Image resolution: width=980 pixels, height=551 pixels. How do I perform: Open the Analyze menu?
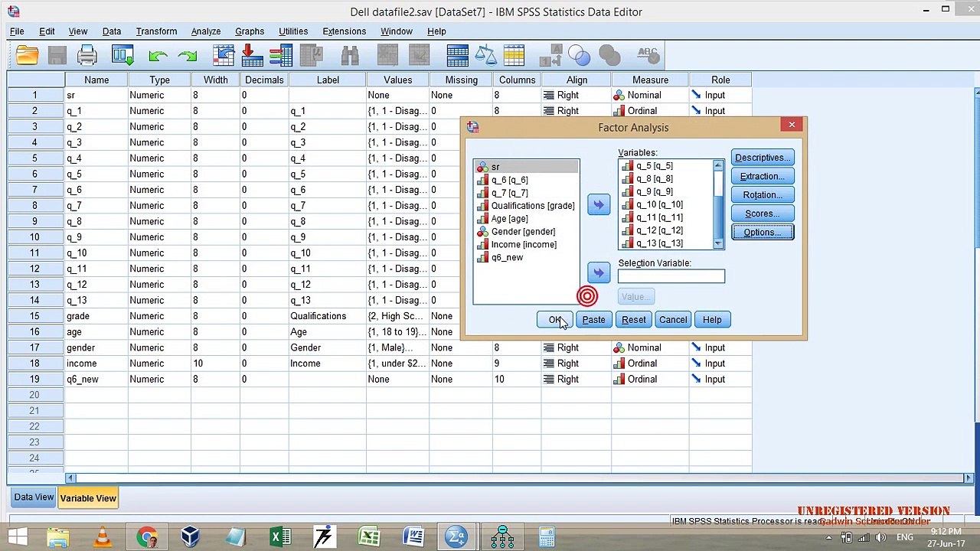pos(206,31)
